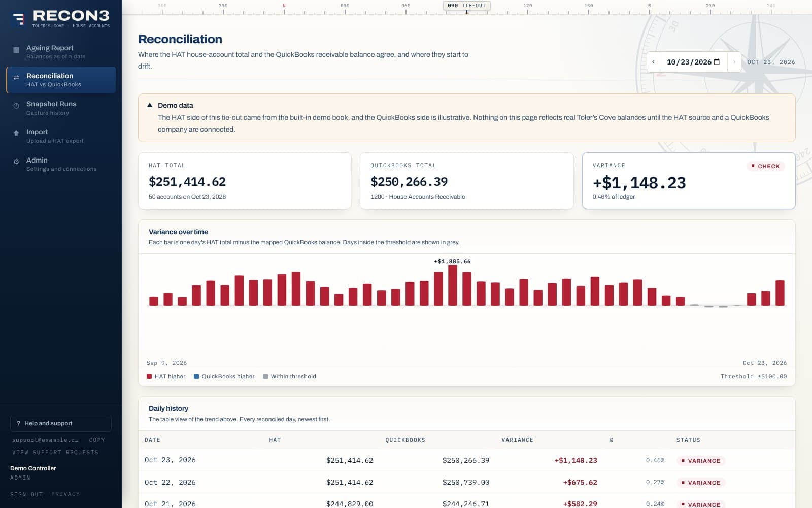
Task: Click VARIANCE status badge in Oct 22 row
Action: tap(701, 483)
